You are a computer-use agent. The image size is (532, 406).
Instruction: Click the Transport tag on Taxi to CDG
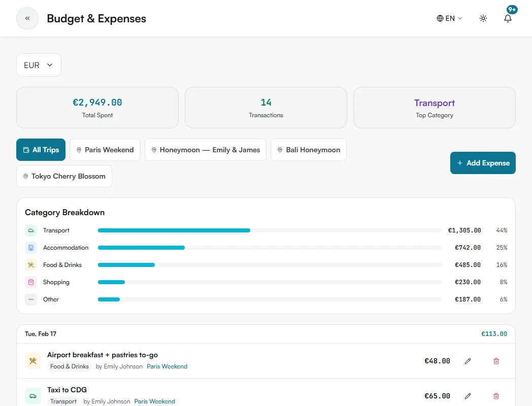point(63,401)
